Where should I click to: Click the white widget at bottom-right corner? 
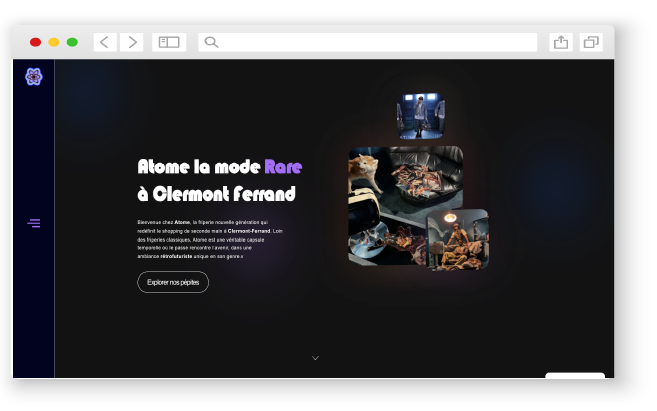click(x=574, y=376)
